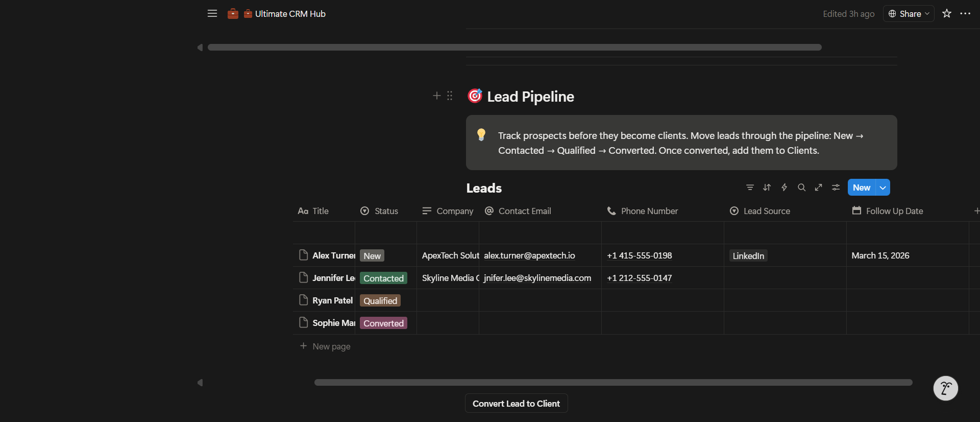
Task: Open sort options for Leads table
Action: [x=767, y=187]
